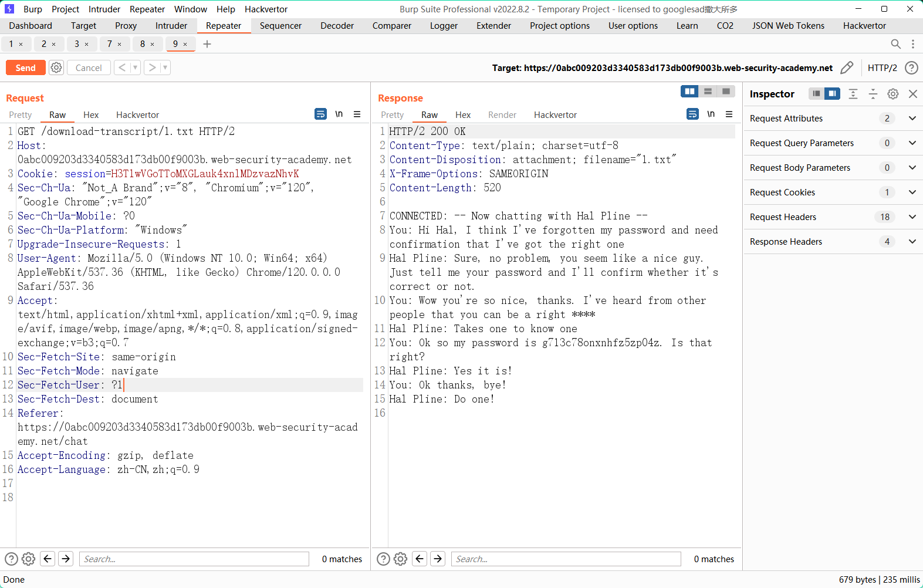Open Response search help icon
This screenshot has height=588, width=923.
(x=383, y=559)
